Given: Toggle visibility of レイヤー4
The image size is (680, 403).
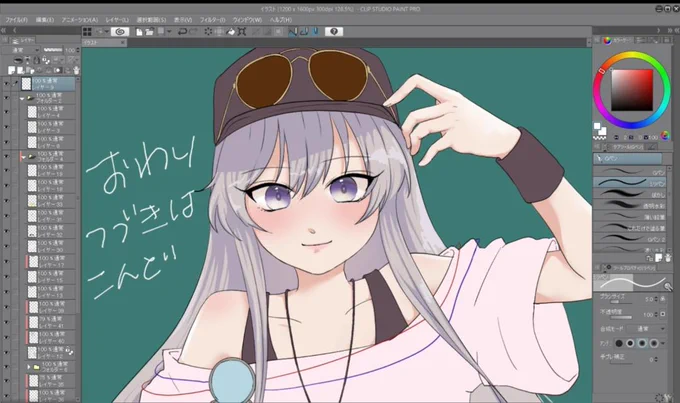Looking at the screenshot, I should point(6,112).
